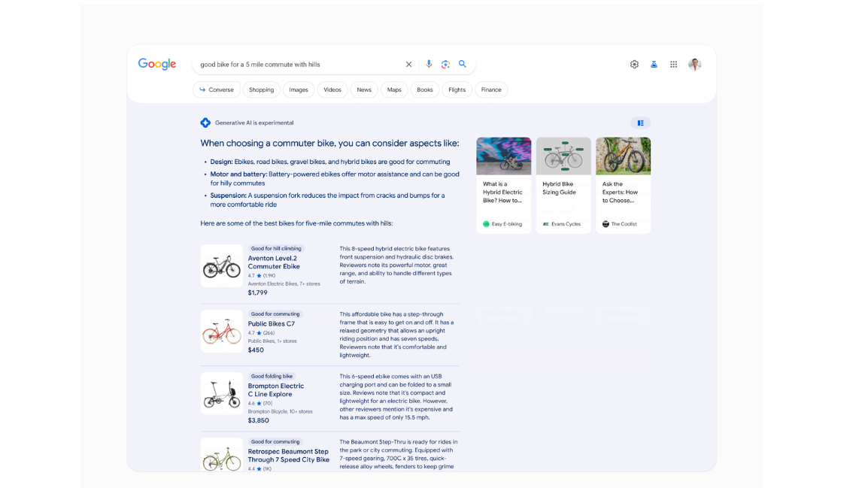Click the Aventon ebike product image

click(x=221, y=265)
